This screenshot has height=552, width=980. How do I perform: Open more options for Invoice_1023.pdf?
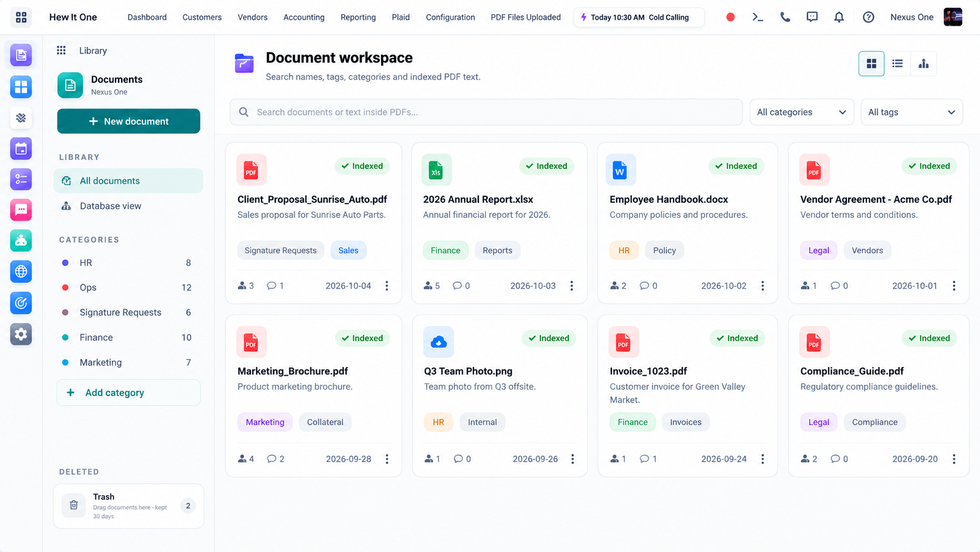click(763, 459)
